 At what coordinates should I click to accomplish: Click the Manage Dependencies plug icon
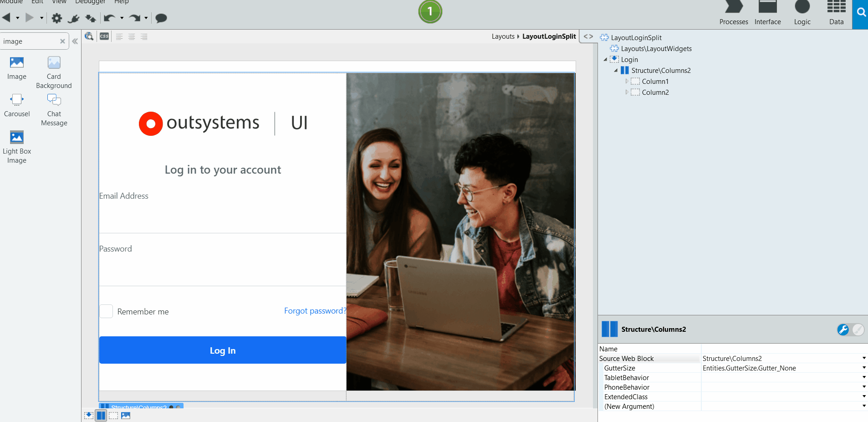tap(73, 18)
